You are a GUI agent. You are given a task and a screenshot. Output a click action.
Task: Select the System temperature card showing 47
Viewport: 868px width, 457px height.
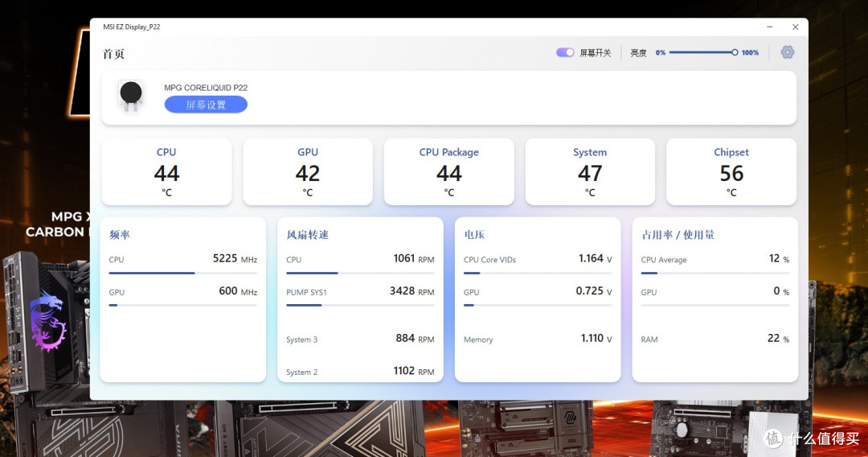tap(590, 171)
